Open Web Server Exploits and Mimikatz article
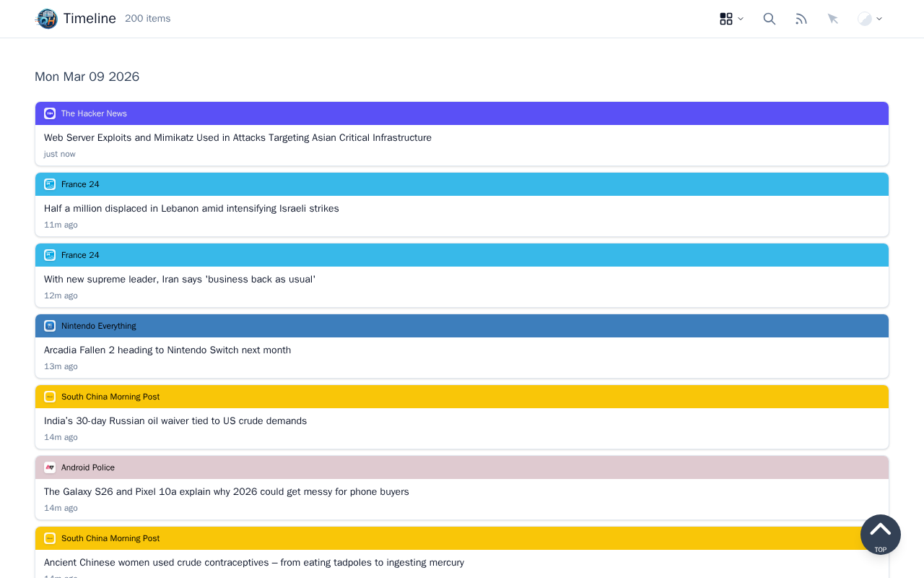924x578 pixels. coord(237,138)
